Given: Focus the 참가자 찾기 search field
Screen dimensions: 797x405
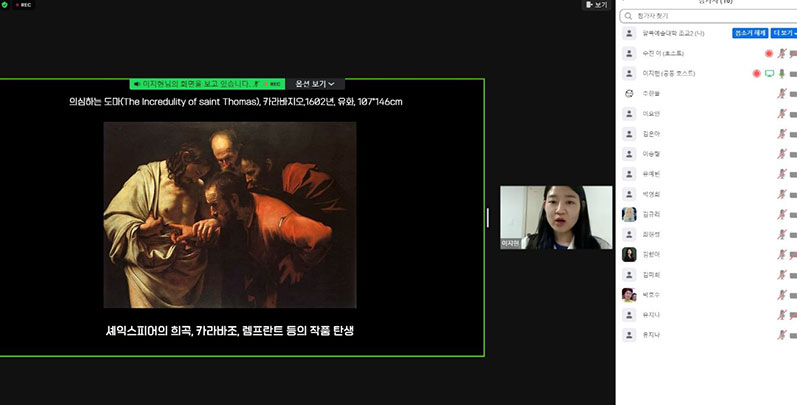Looking at the screenshot, I should point(708,16).
